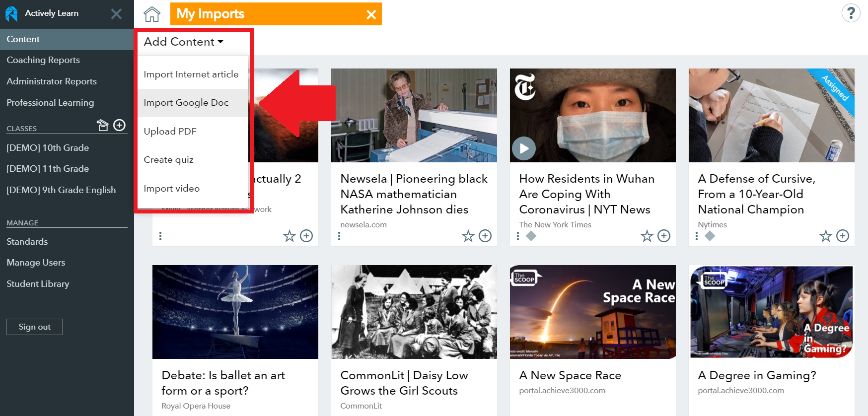Play the Wuhan Coronavirus video

tap(524, 148)
